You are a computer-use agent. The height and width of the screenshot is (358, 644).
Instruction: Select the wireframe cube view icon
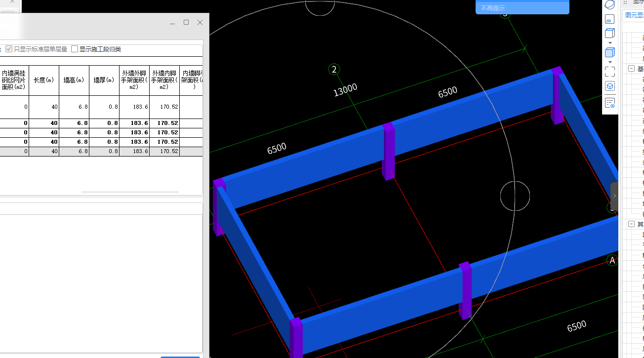pyautogui.click(x=610, y=33)
